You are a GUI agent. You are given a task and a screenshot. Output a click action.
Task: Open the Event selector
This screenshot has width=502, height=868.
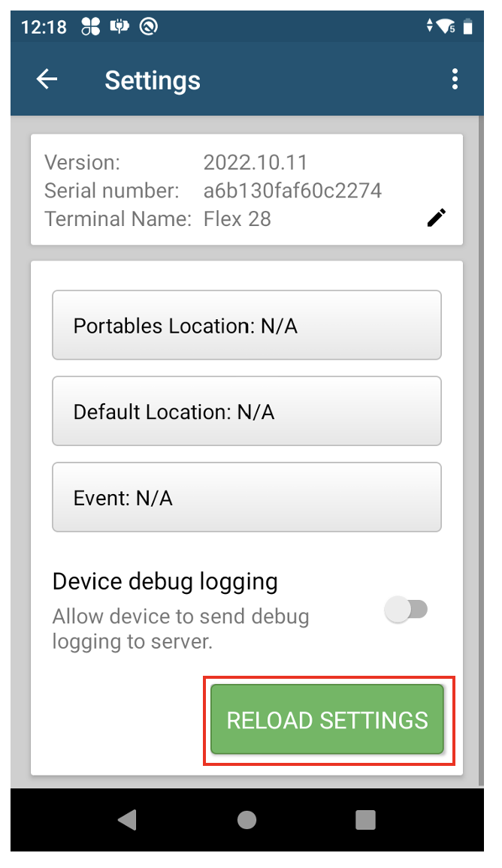(246, 497)
